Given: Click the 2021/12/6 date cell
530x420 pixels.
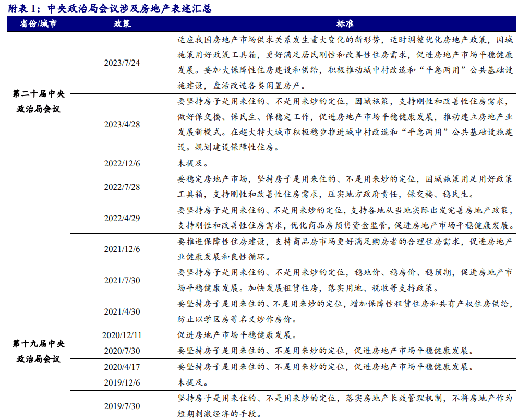Looking at the screenshot, I should tap(122, 249).
